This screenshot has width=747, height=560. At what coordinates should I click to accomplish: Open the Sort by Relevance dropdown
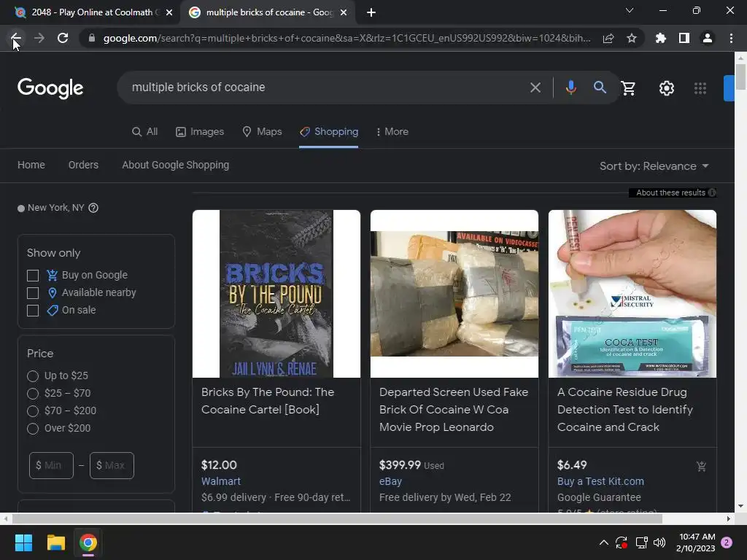pos(654,166)
